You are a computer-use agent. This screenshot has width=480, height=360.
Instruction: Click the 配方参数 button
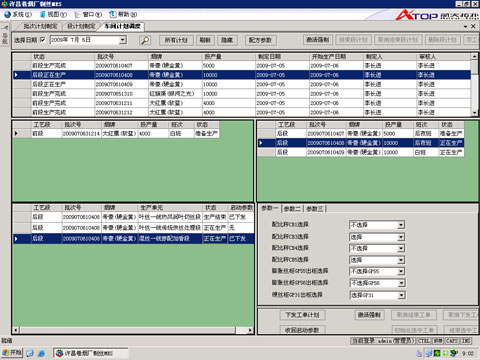tap(260, 40)
